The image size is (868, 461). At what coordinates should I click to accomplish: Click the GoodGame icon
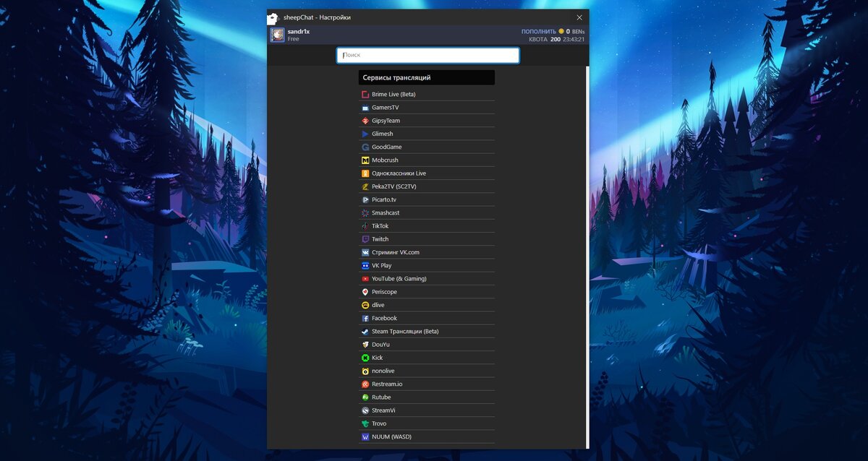pyautogui.click(x=365, y=147)
